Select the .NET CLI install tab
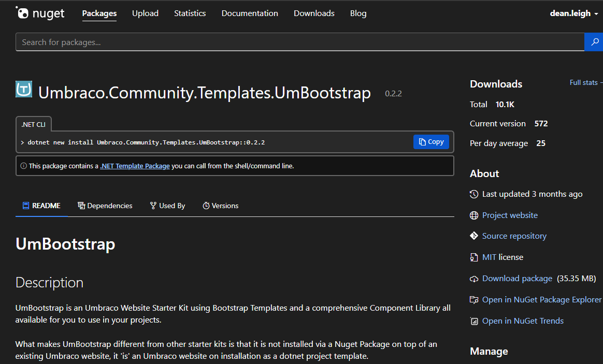603x364 pixels. point(34,124)
